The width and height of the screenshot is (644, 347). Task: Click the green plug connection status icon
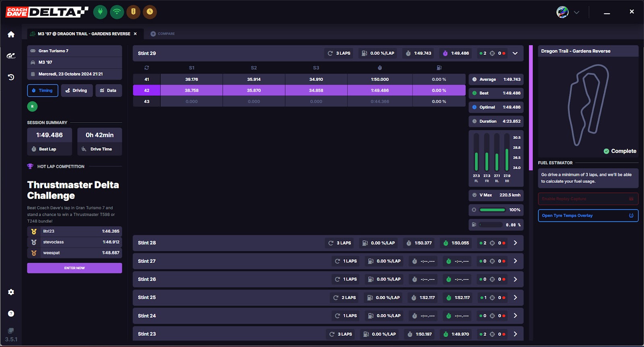click(100, 12)
